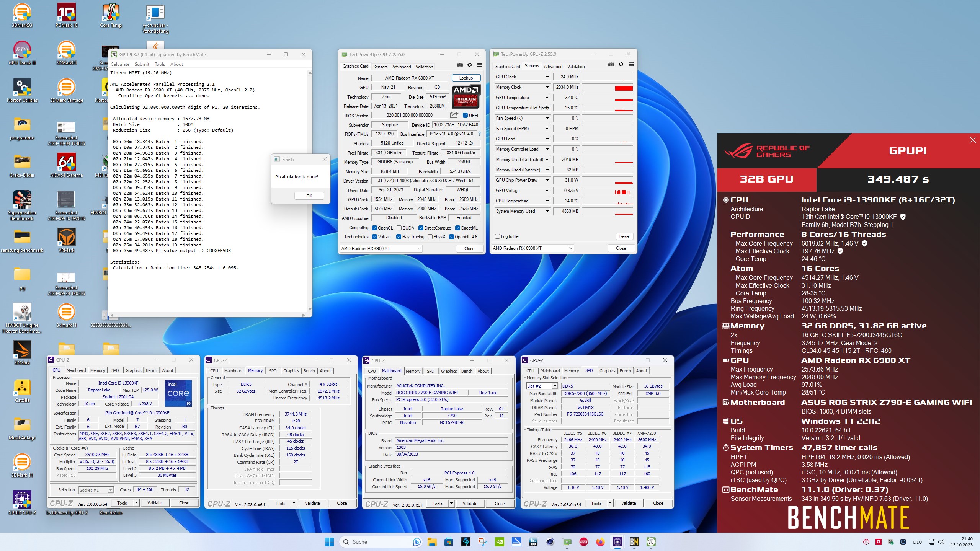Viewport: 980px width, 551px height.
Task: Click the GPU Voltage sensor graph
Action: 608,191
